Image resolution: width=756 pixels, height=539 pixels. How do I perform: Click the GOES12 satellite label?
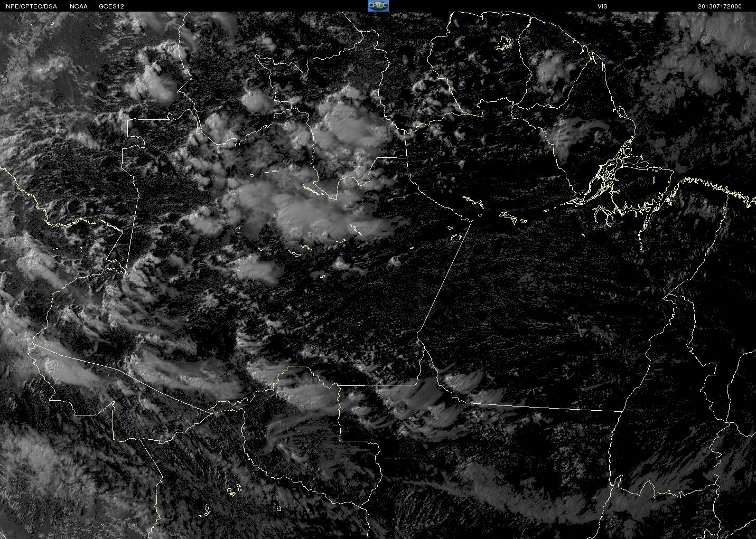(x=111, y=6)
